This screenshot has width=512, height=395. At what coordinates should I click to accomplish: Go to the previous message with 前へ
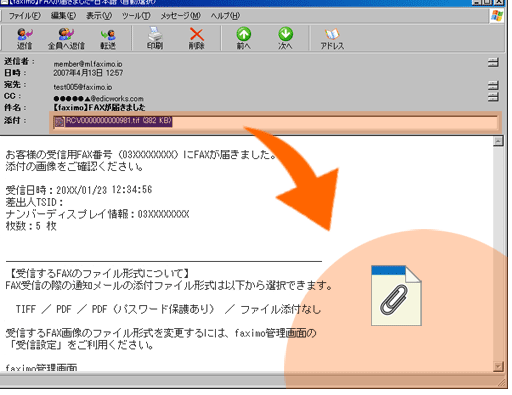(244, 39)
